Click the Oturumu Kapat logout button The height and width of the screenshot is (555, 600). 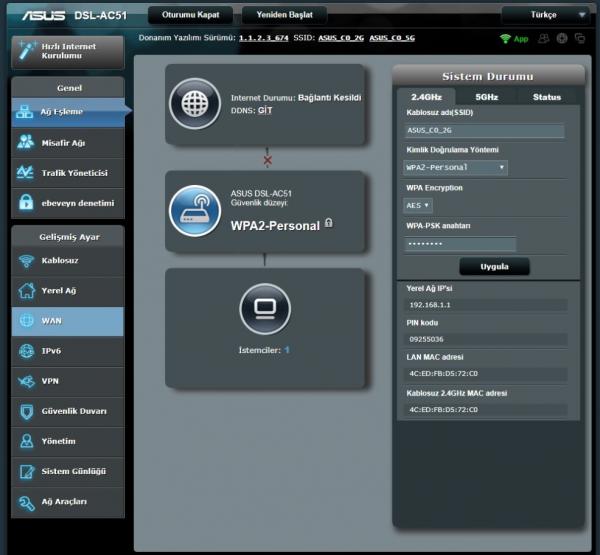point(191,15)
